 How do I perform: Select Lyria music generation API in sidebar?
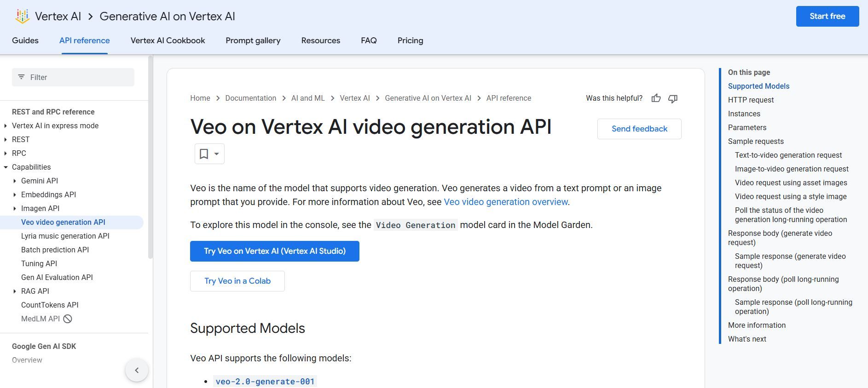65,236
